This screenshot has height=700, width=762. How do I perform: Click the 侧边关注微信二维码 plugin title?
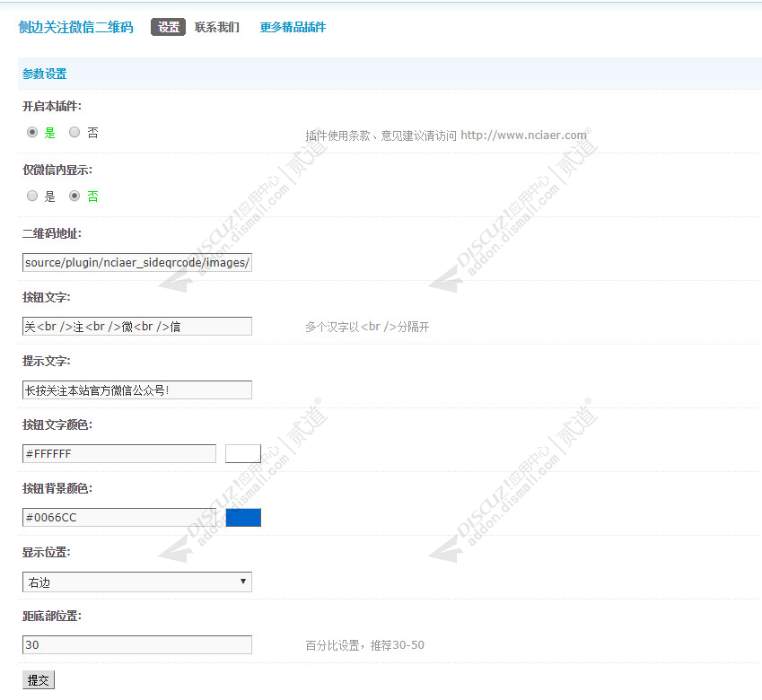pyautogui.click(x=75, y=27)
